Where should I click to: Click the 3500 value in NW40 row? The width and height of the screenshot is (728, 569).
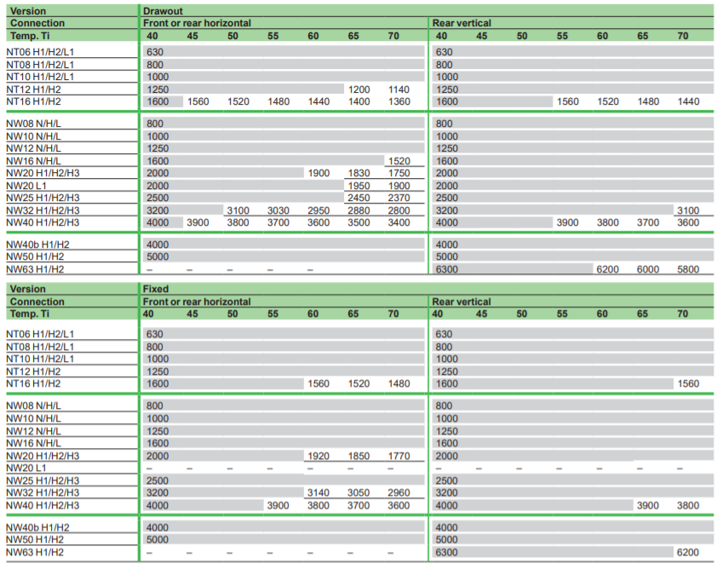(x=359, y=222)
